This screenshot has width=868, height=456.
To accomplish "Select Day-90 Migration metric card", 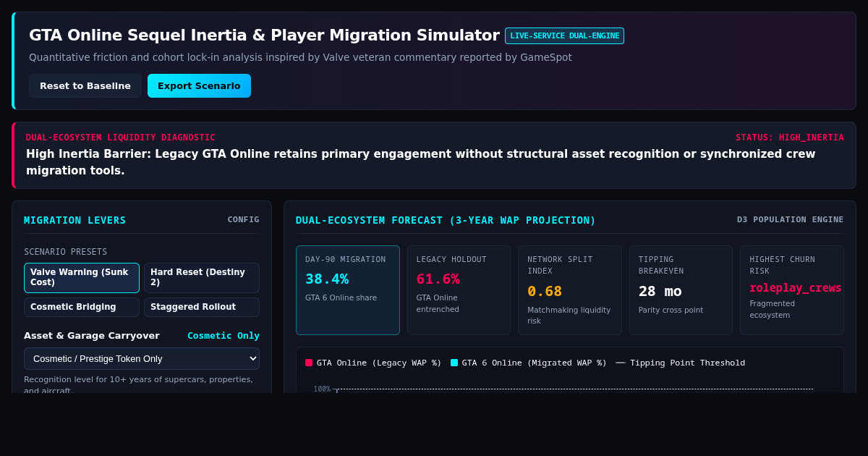I will (348, 290).
